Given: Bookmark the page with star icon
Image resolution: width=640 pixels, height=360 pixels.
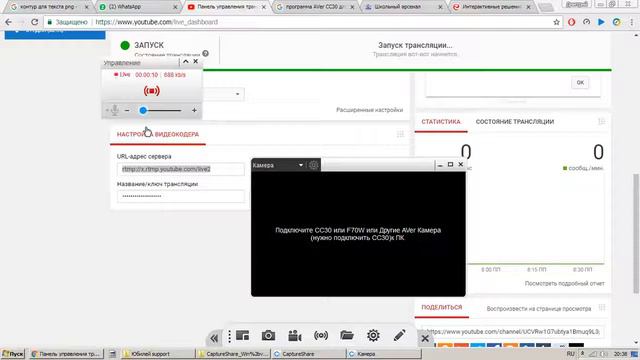Looking at the screenshot, I should [556, 22].
